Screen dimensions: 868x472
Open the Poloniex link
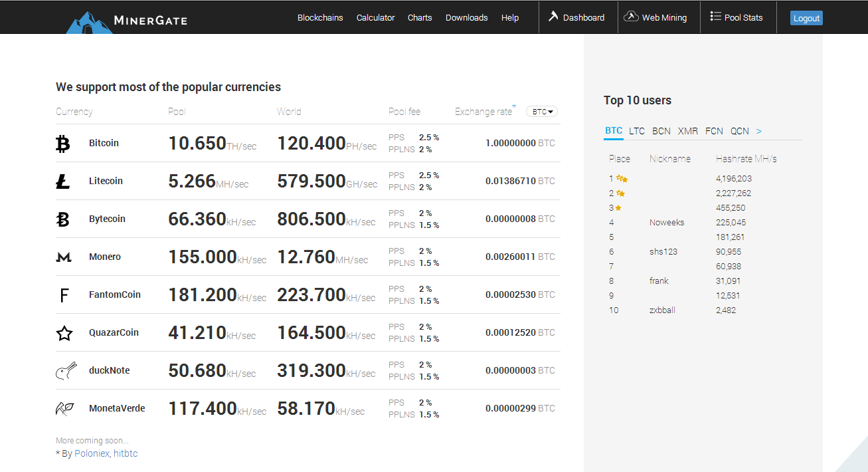pos(92,453)
